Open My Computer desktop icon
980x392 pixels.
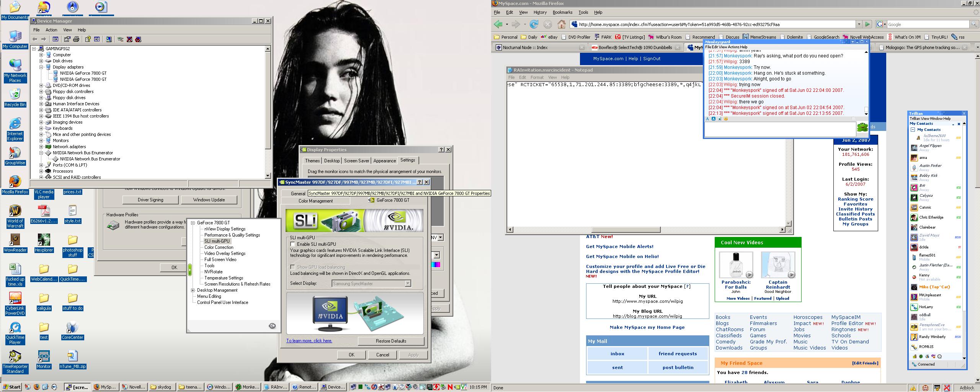[15, 39]
